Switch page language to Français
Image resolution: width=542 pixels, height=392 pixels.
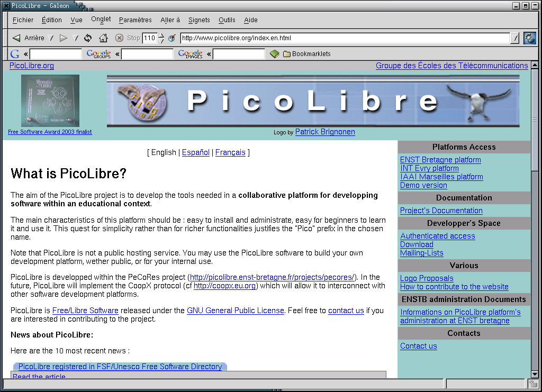pos(230,153)
